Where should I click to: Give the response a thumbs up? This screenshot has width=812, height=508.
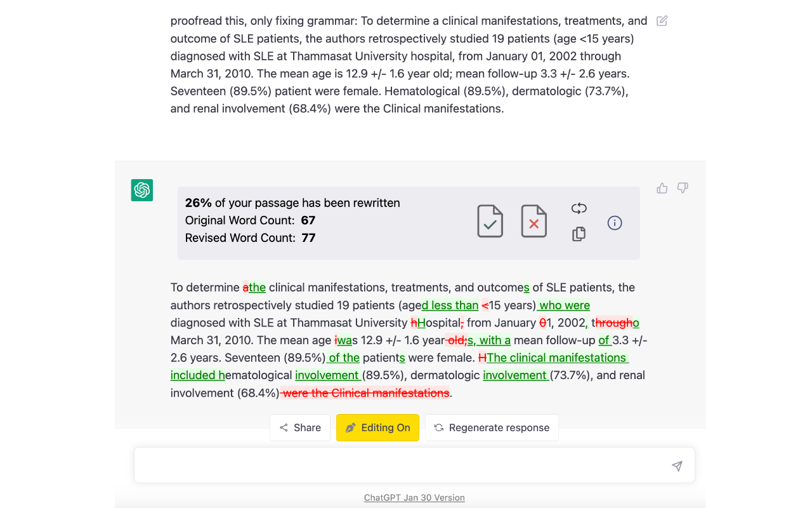coord(662,188)
